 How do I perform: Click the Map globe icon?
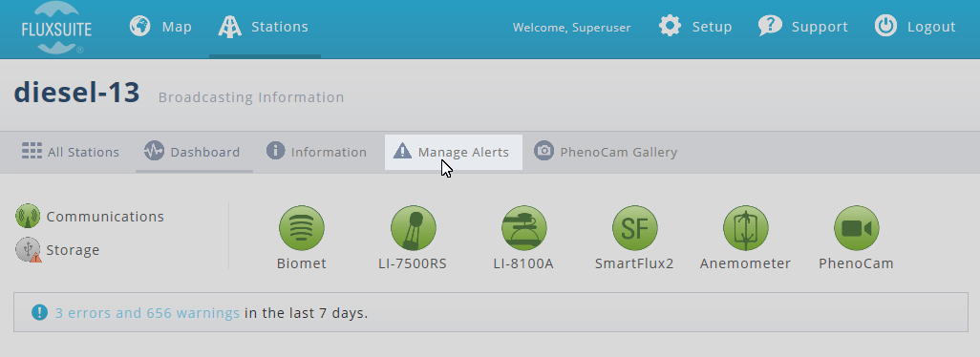pyautogui.click(x=140, y=27)
